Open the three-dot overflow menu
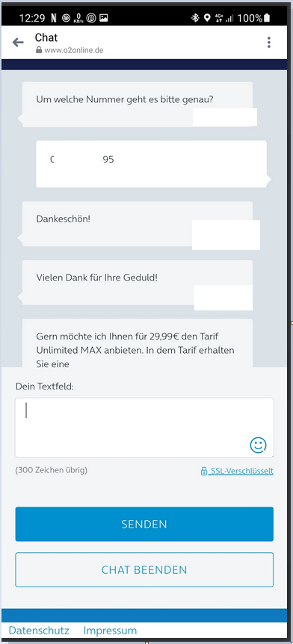Image resolution: width=293 pixels, height=644 pixels. point(269,43)
